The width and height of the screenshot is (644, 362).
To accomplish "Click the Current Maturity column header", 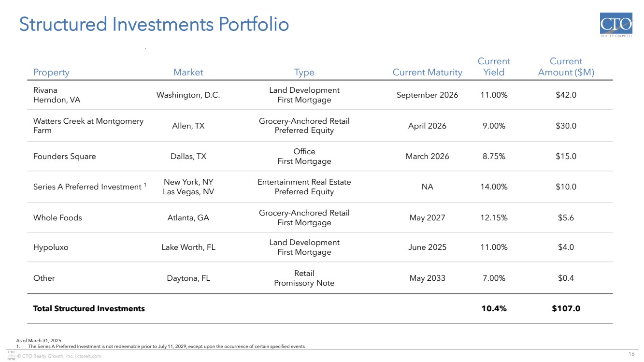I will click(x=427, y=72).
